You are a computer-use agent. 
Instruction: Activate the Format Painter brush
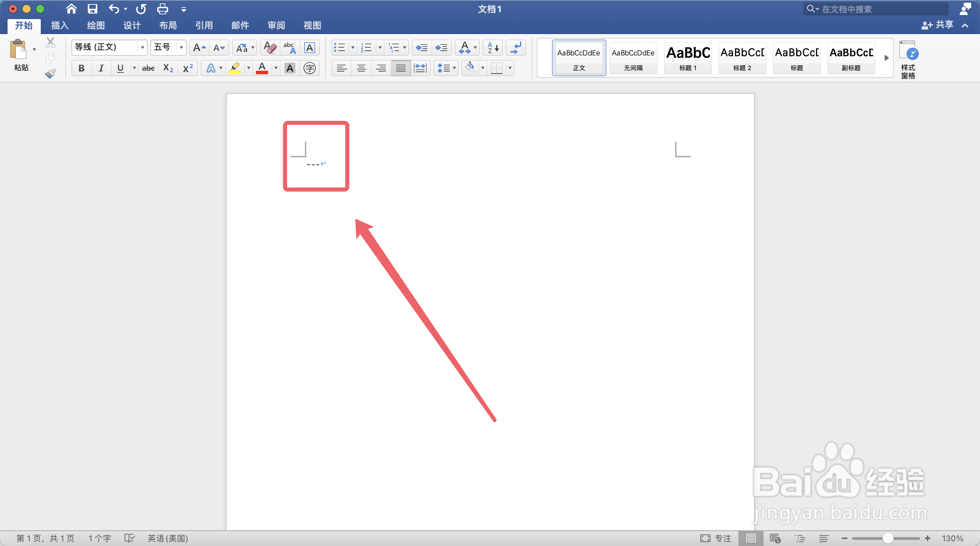click(x=50, y=73)
